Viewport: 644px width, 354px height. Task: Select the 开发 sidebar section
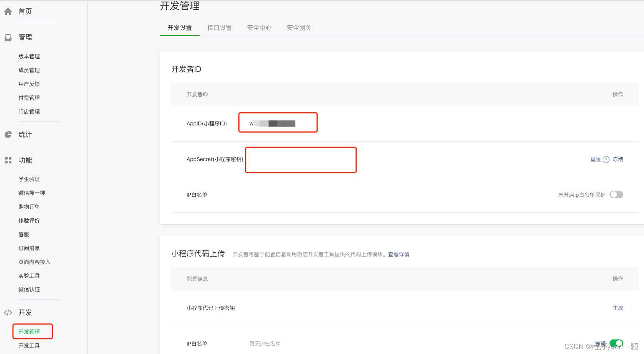[25, 313]
